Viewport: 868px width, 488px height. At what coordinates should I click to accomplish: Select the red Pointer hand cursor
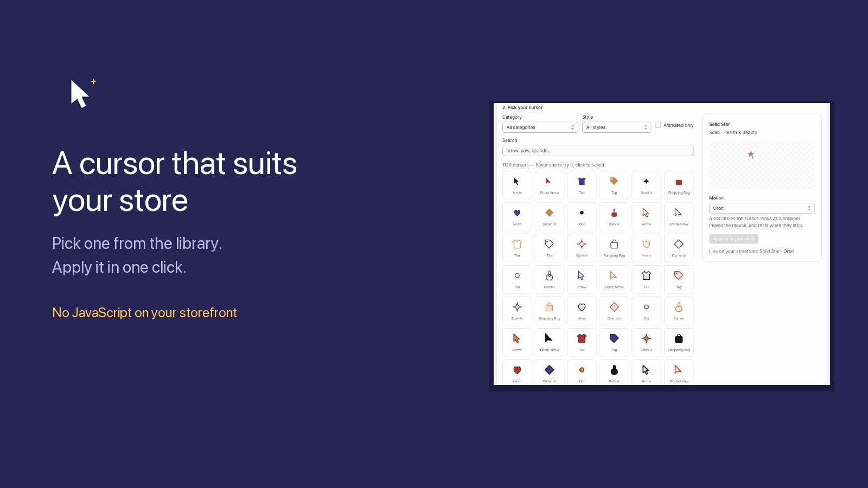(x=614, y=216)
